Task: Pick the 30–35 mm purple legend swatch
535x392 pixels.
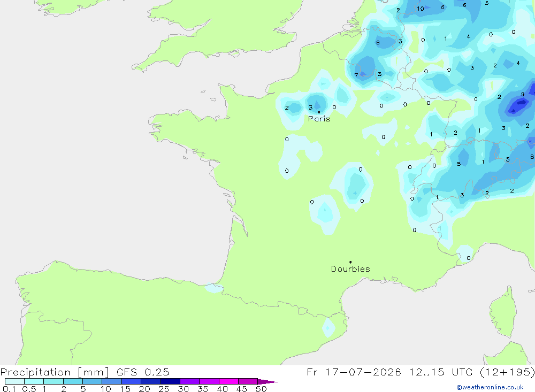Action: pyautogui.click(x=189, y=381)
